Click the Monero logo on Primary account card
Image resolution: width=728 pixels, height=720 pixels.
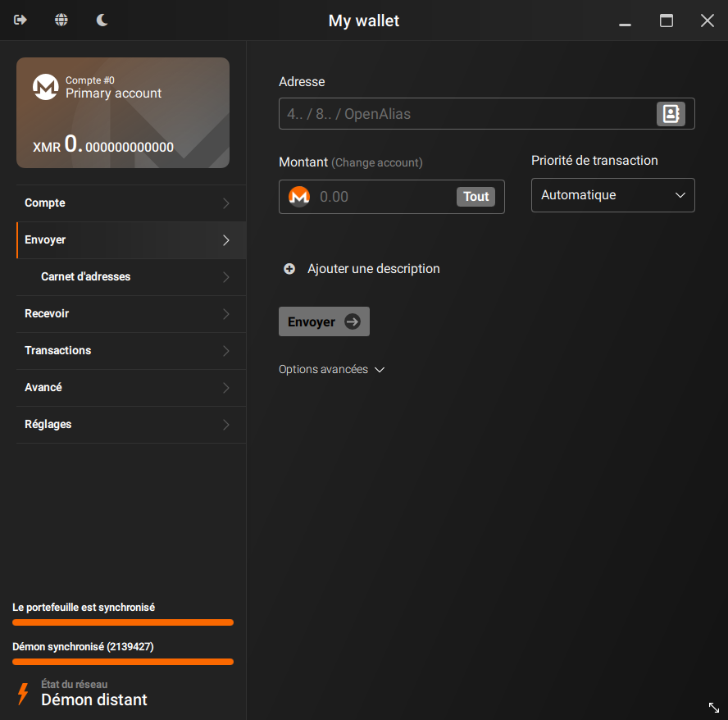click(45, 88)
